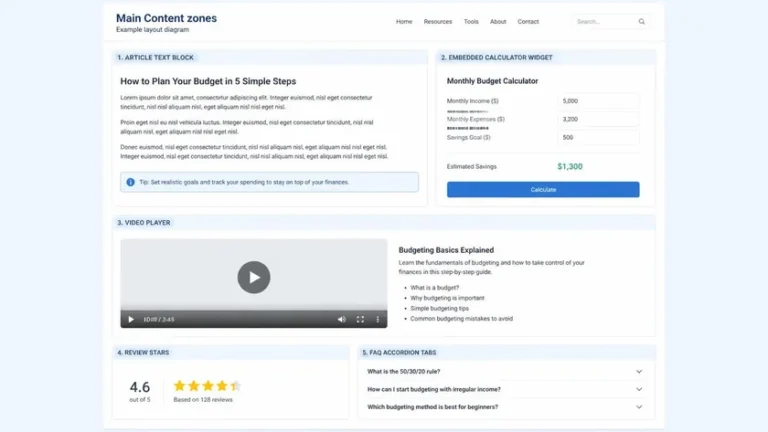Click the '1. ARTICLE TEXT BLOCK' label
Screen dimensions: 768x432
tap(155, 57)
